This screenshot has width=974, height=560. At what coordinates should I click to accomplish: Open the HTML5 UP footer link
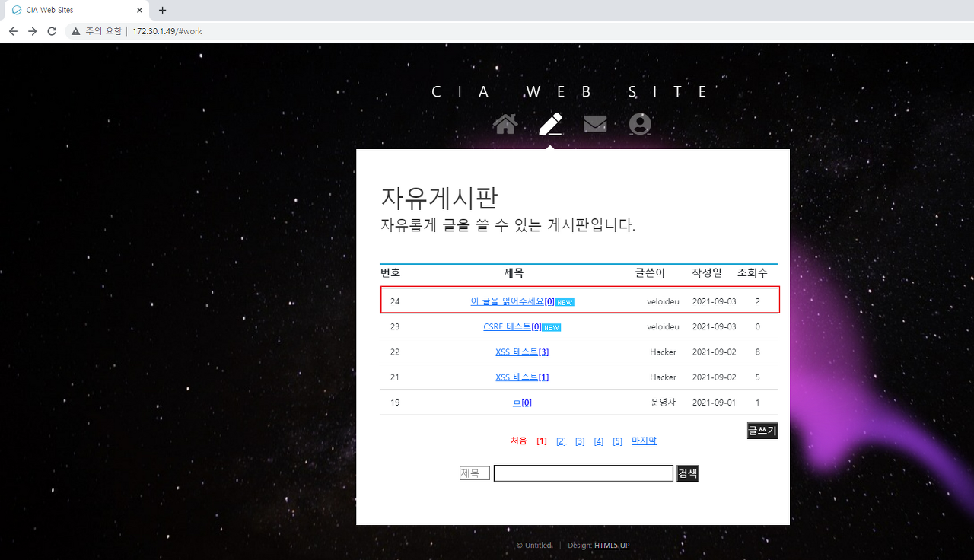tap(612, 545)
